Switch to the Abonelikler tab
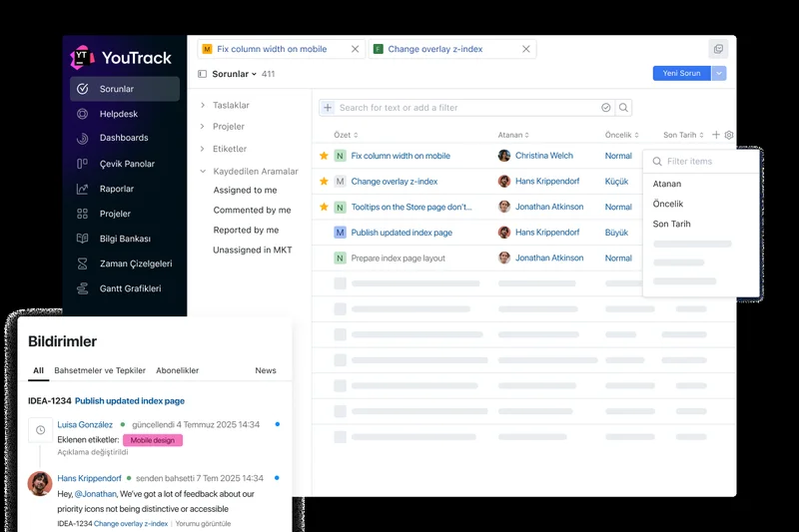Image resolution: width=799 pixels, height=532 pixels. click(x=178, y=370)
